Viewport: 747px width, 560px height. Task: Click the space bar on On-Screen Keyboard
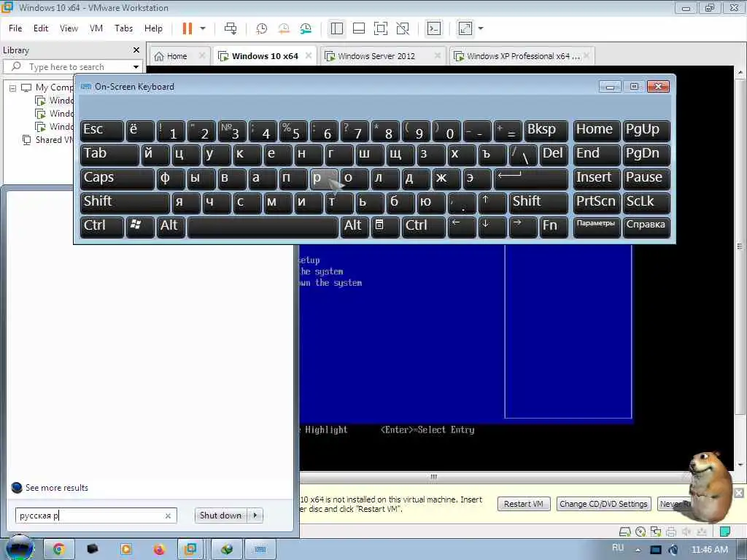263,227
